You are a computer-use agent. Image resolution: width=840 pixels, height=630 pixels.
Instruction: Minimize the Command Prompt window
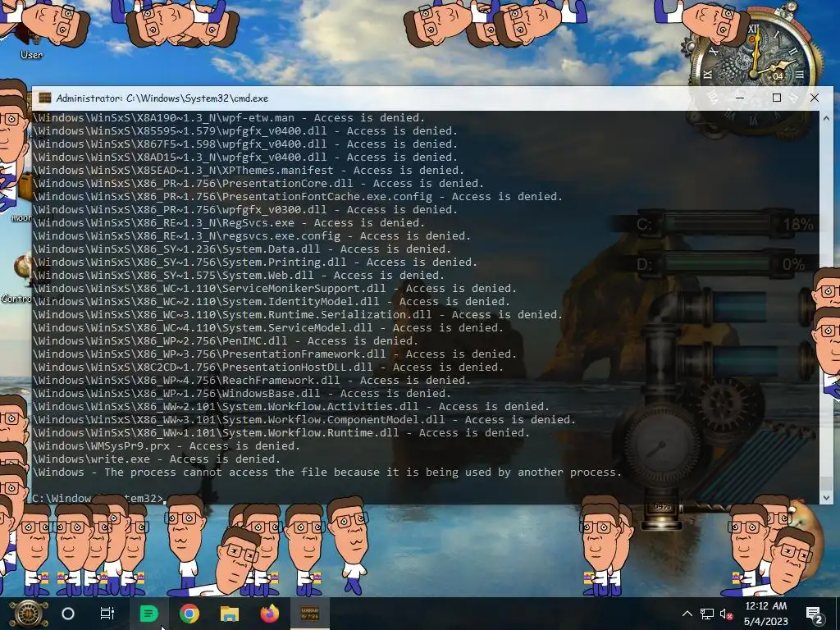pos(740,98)
